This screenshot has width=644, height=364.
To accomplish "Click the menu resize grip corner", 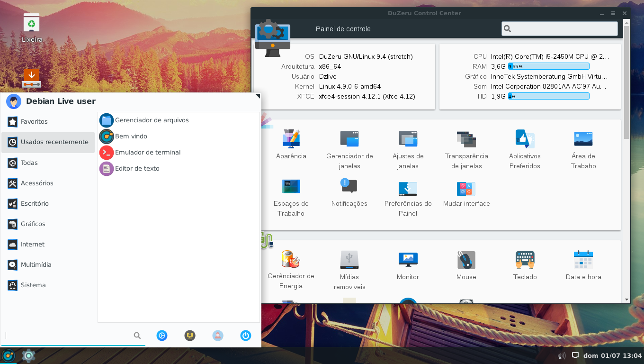I will click(258, 96).
